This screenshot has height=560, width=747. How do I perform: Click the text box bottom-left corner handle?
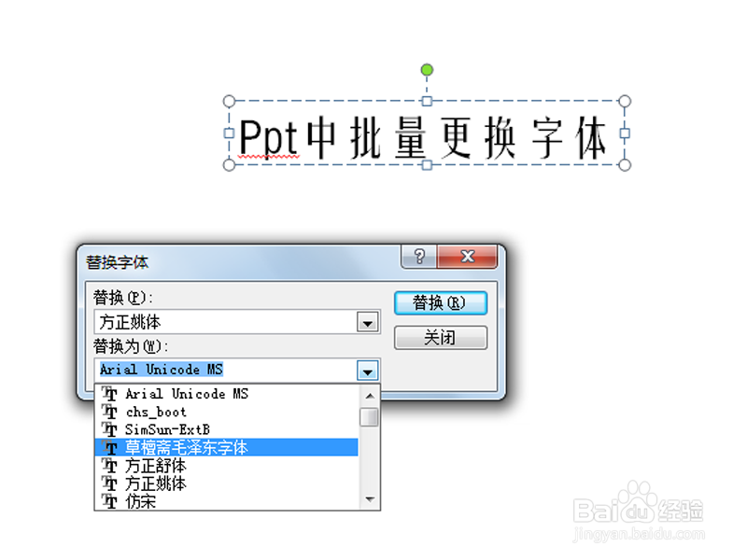click(x=229, y=165)
